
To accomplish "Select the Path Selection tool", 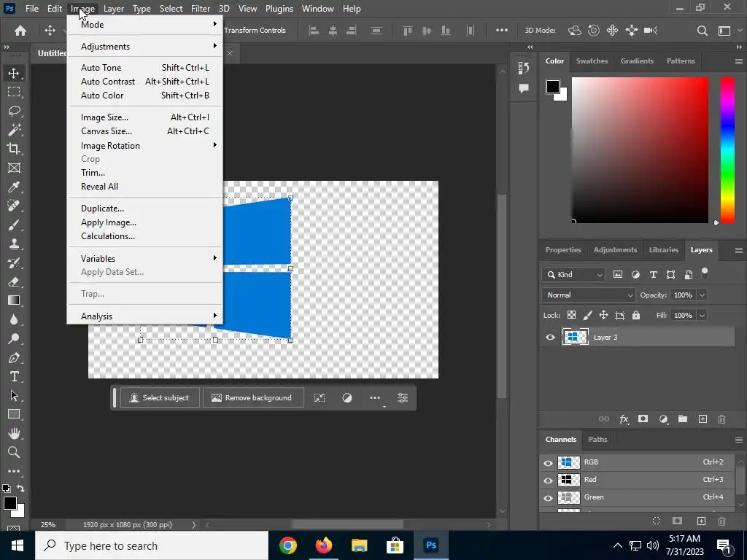I will tap(14, 395).
